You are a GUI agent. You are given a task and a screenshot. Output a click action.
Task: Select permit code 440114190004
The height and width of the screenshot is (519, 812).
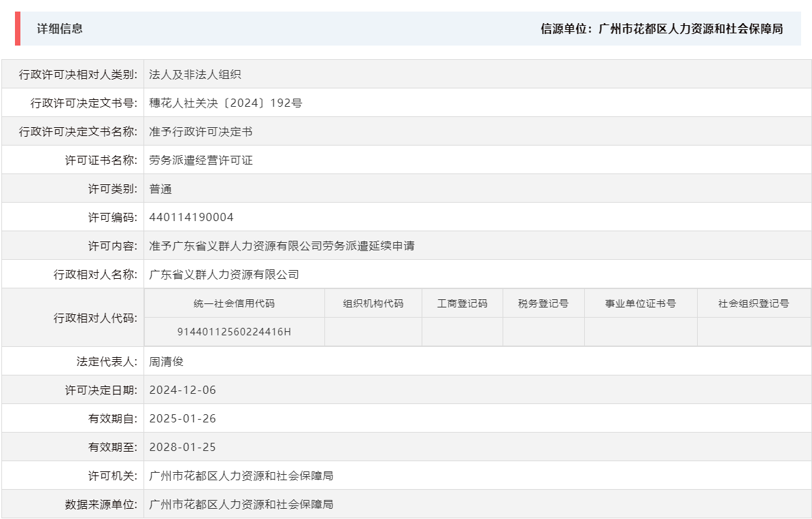[x=192, y=217]
